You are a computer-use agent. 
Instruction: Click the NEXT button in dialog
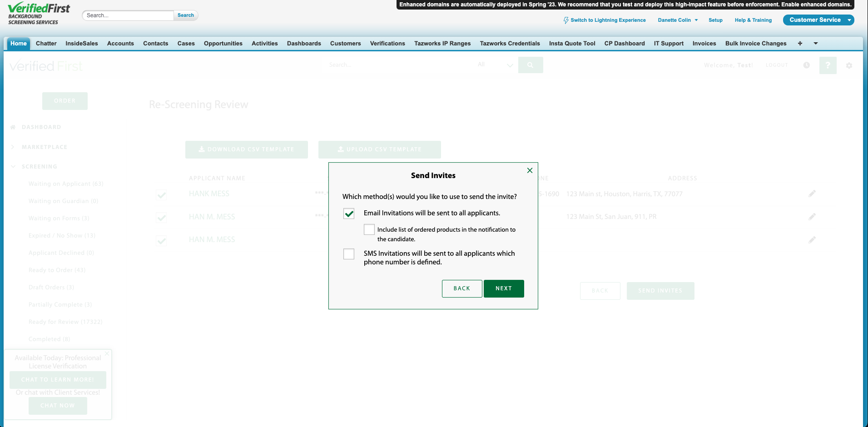(x=504, y=288)
